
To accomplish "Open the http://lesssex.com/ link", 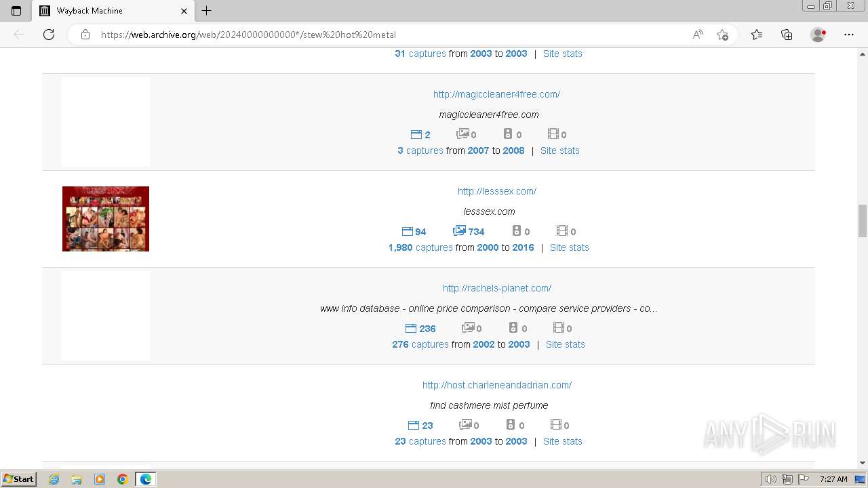I will (497, 191).
